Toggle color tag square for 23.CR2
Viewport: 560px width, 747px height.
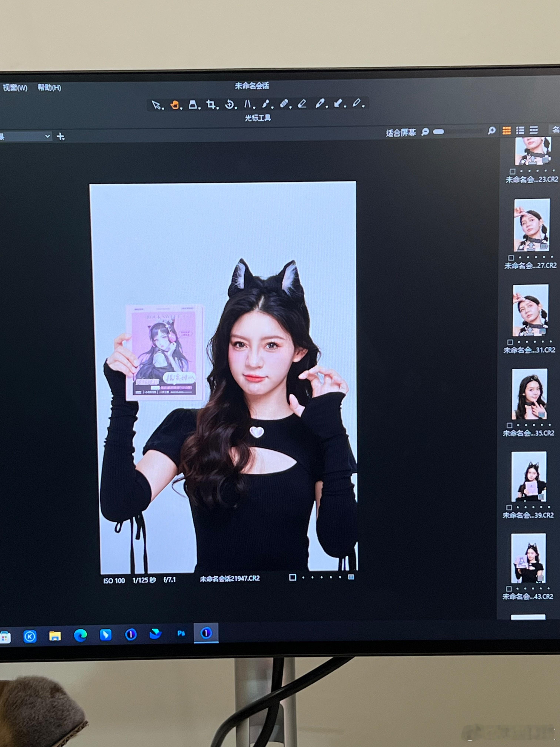coord(512,171)
